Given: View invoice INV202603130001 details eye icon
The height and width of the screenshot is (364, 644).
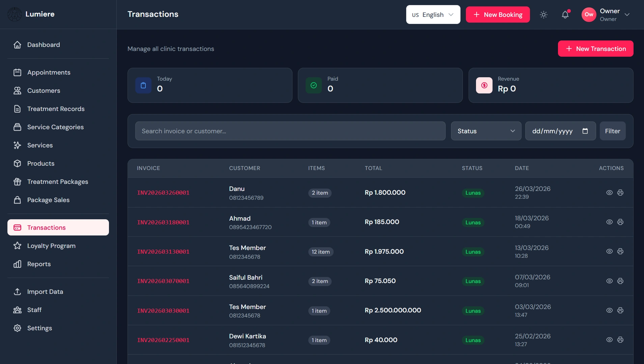Looking at the screenshot, I should click(x=609, y=251).
